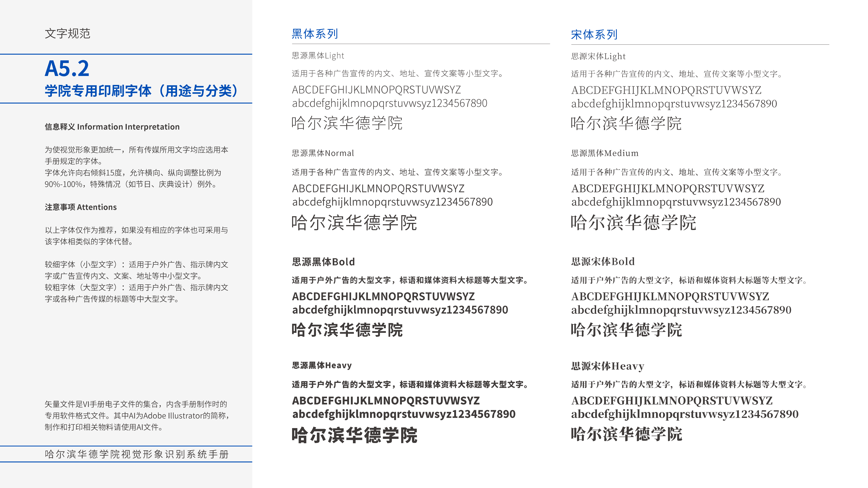Click the label 思源黑体Heavy
The image size is (868, 488).
[x=322, y=365]
